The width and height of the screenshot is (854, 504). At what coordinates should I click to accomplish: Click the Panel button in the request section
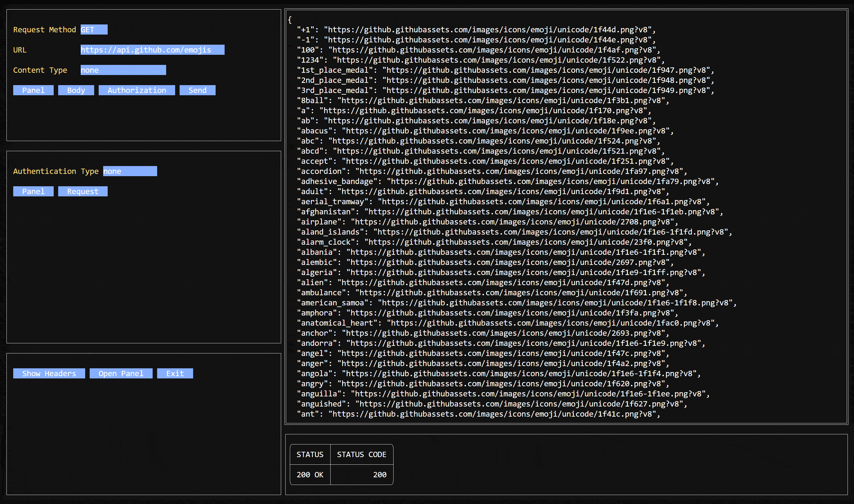pyautogui.click(x=33, y=90)
